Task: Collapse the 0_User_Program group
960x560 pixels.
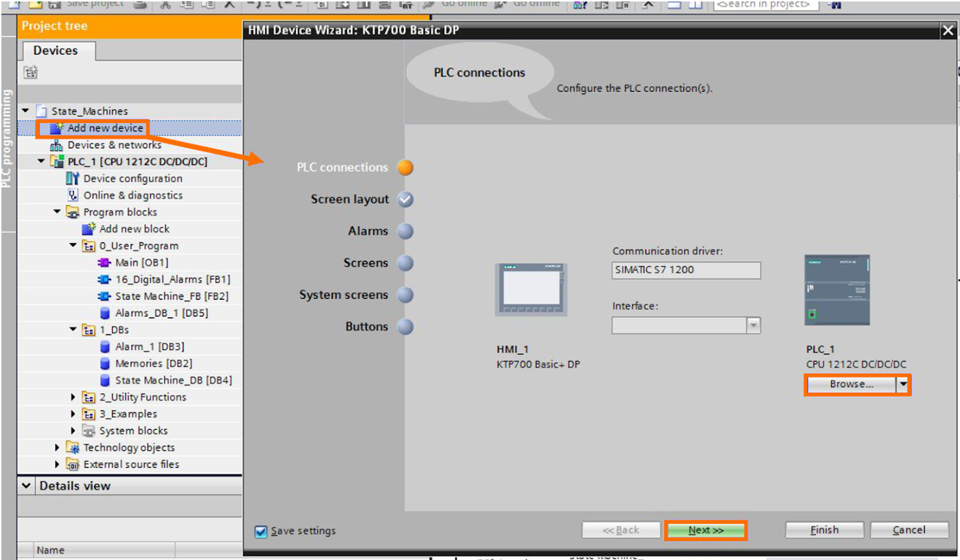Action: [73, 245]
